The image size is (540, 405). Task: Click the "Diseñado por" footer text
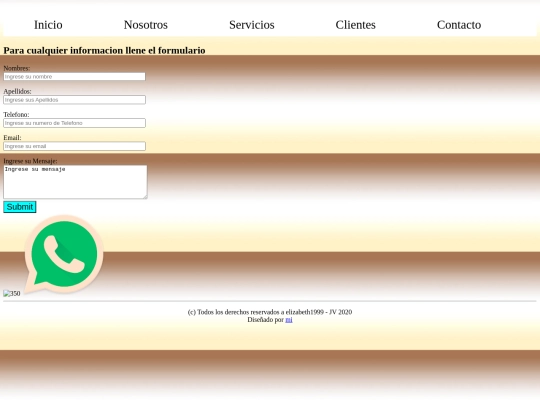265,320
